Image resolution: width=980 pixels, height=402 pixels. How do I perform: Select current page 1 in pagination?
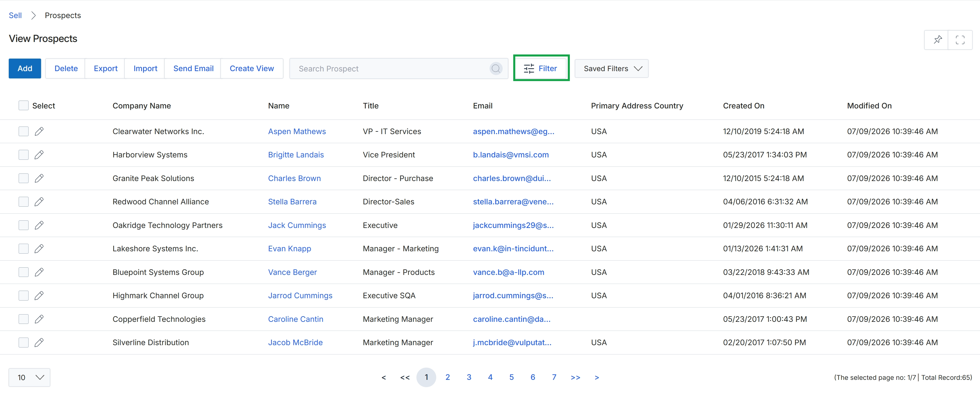(426, 377)
